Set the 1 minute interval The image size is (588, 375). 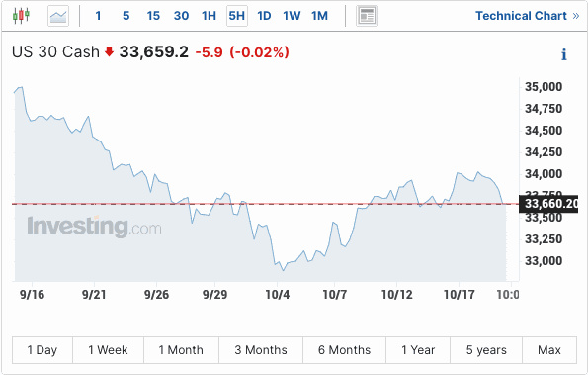point(98,16)
